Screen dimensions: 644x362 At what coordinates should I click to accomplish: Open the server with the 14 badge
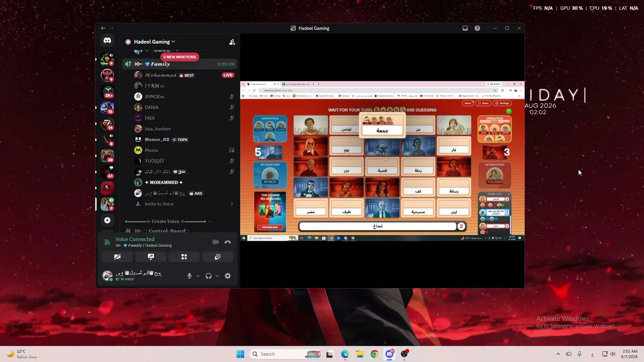tap(107, 123)
